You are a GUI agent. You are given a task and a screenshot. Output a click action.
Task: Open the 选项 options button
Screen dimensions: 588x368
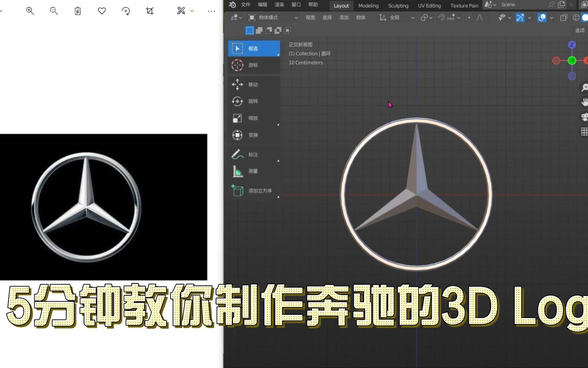pyautogui.click(x=580, y=31)
